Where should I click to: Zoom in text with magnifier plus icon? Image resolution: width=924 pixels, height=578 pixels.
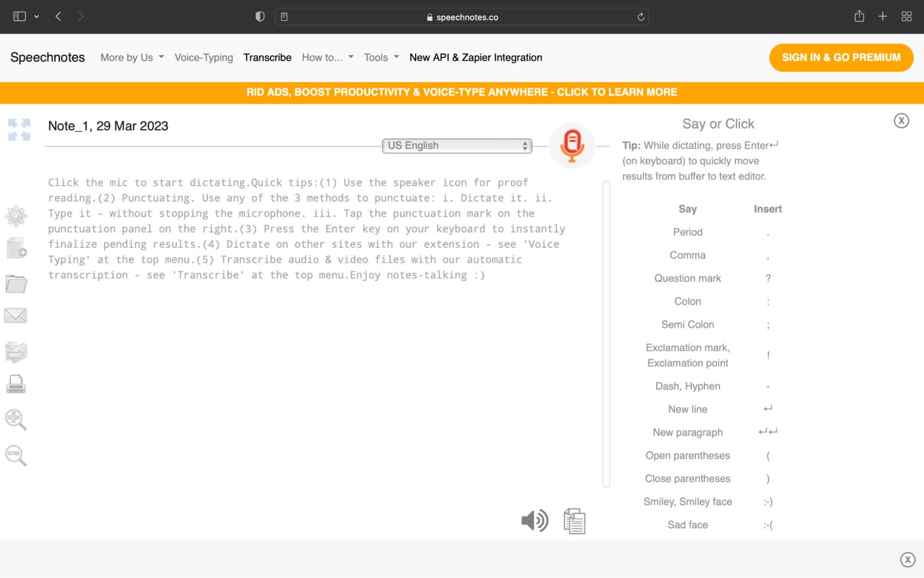click(x=16, y=420)
